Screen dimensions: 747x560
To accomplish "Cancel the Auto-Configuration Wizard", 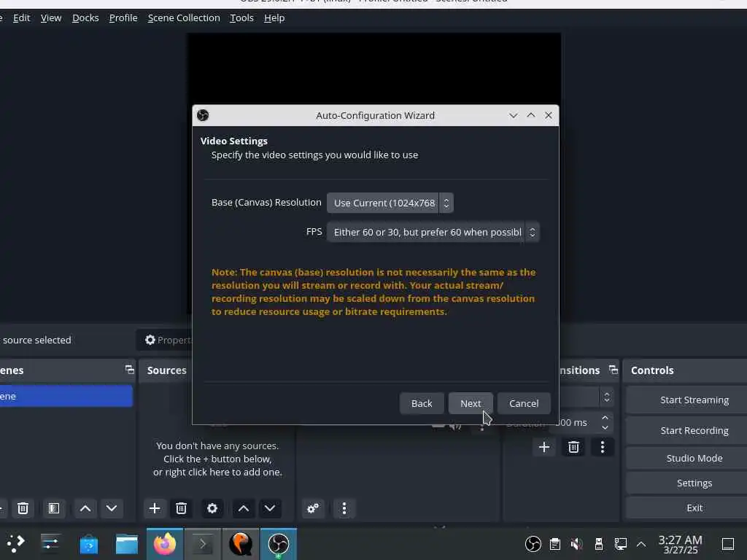I will coord(524,403).
